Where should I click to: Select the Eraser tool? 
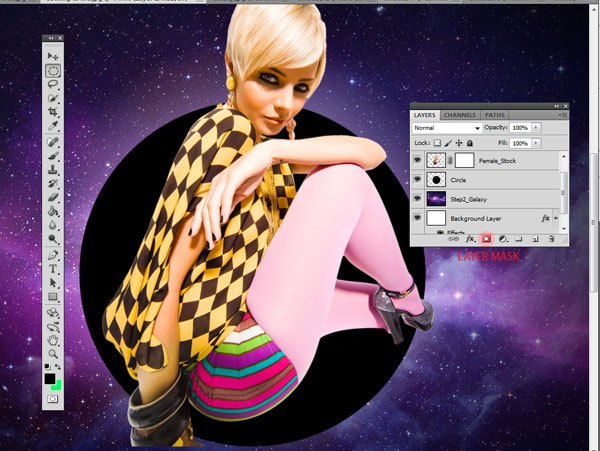(x=53, y=197)
